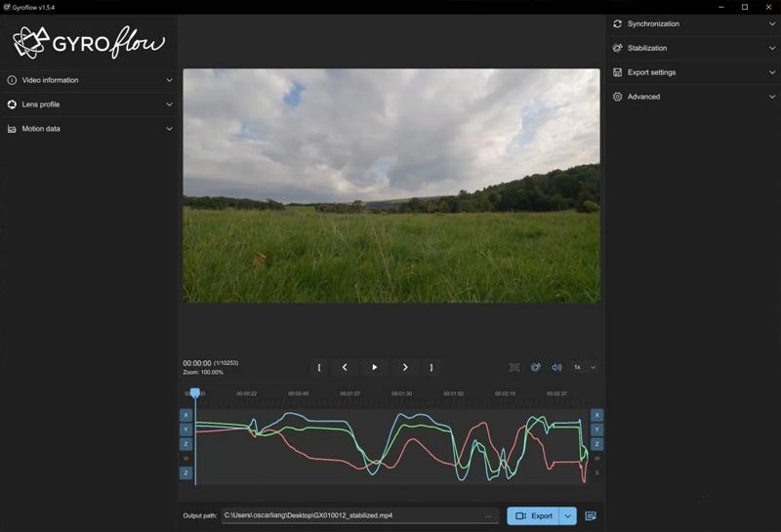Screen dimensions: 781x532
Task: Click the Stabilization gear icon
Action: point(618,48)
